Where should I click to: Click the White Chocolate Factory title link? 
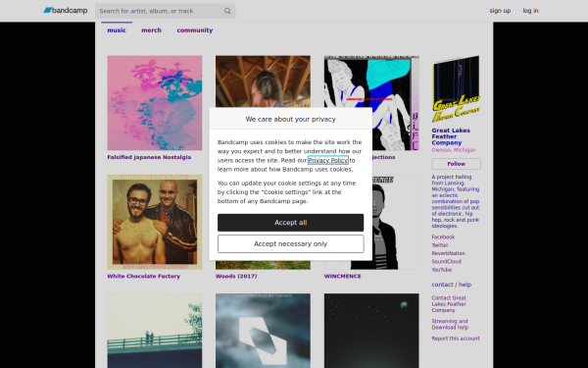[x=144, y=276]
